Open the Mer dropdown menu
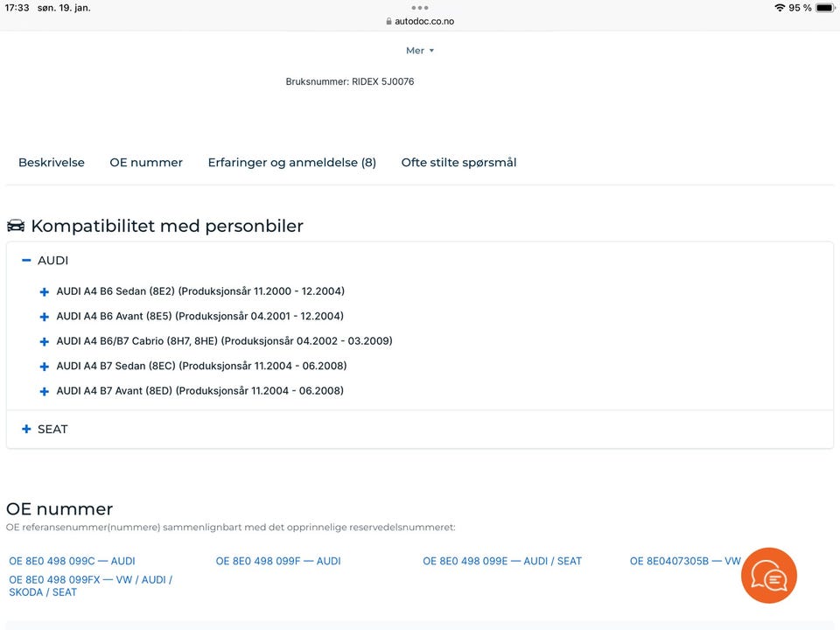840x630 pixels. [x=419, y=50]
